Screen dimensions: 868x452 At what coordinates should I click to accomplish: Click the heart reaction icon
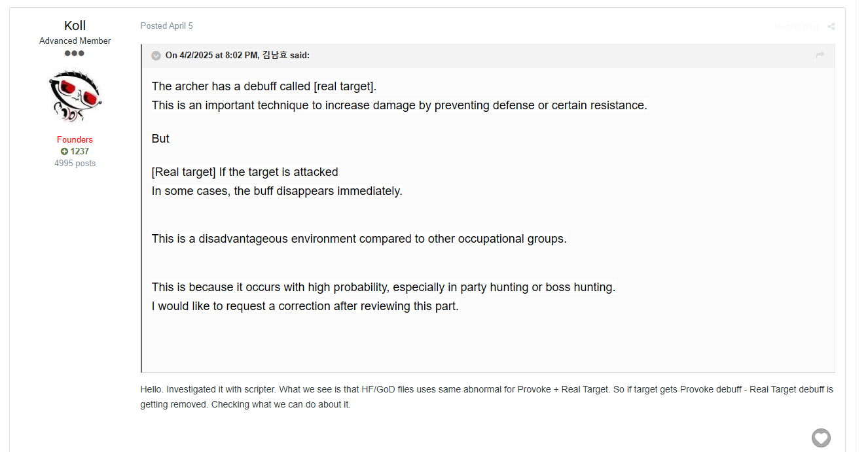(x=821, y=438)
